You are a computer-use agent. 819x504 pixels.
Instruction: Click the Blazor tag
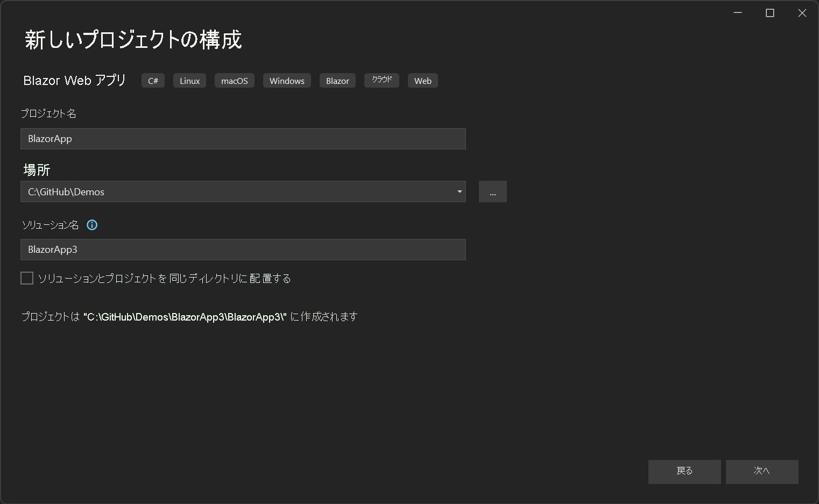click(337, 81)
